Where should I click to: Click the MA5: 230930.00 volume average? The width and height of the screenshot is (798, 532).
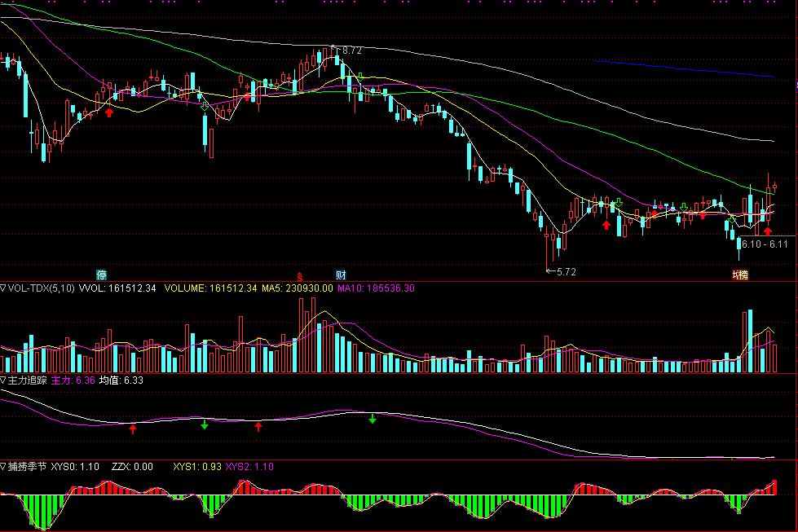[x=298, y=288]
